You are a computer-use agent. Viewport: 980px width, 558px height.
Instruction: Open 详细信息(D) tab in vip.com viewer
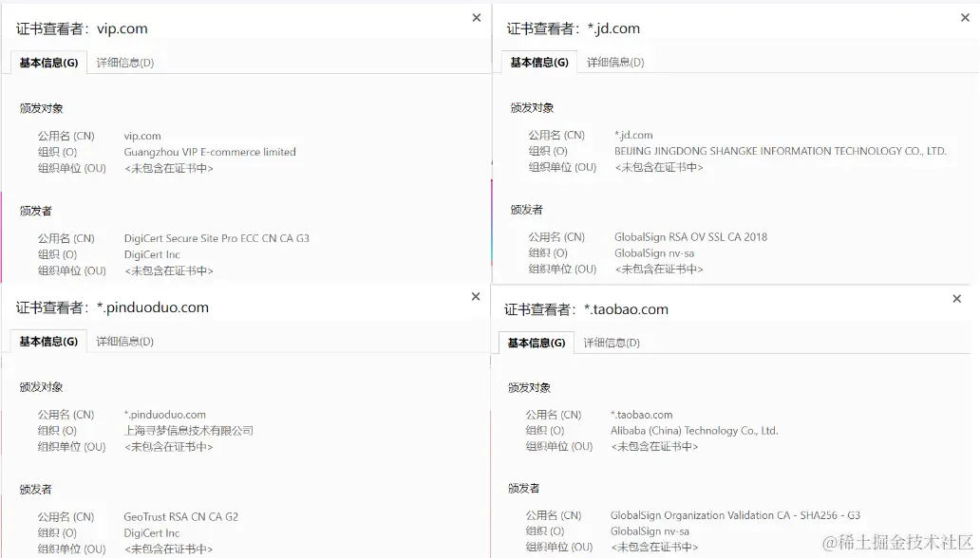125,63
